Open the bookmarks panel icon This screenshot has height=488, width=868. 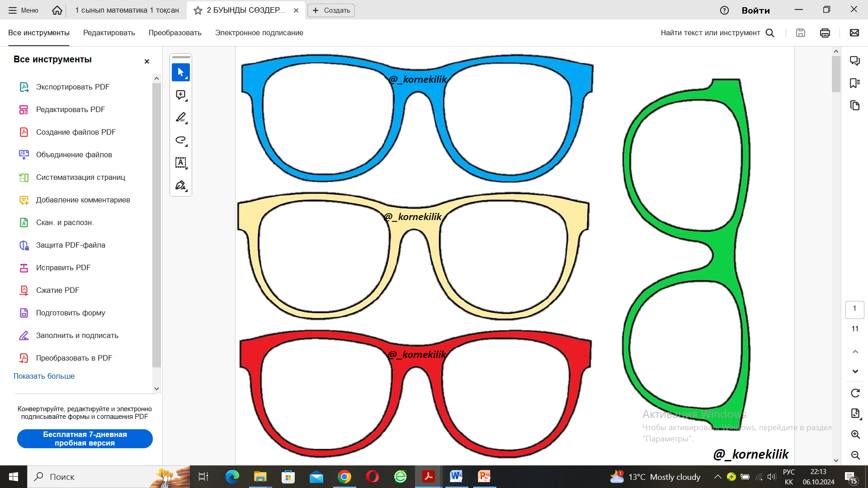pos(854,83)
